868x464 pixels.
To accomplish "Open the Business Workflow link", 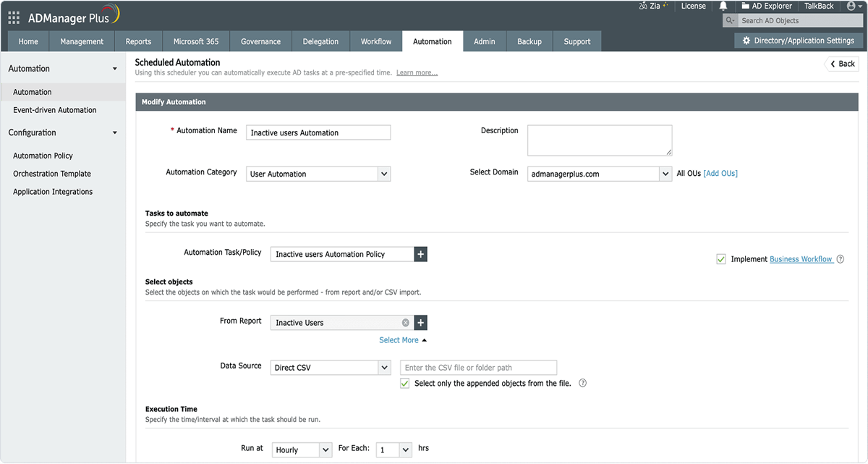I will [x=801, y=259].
